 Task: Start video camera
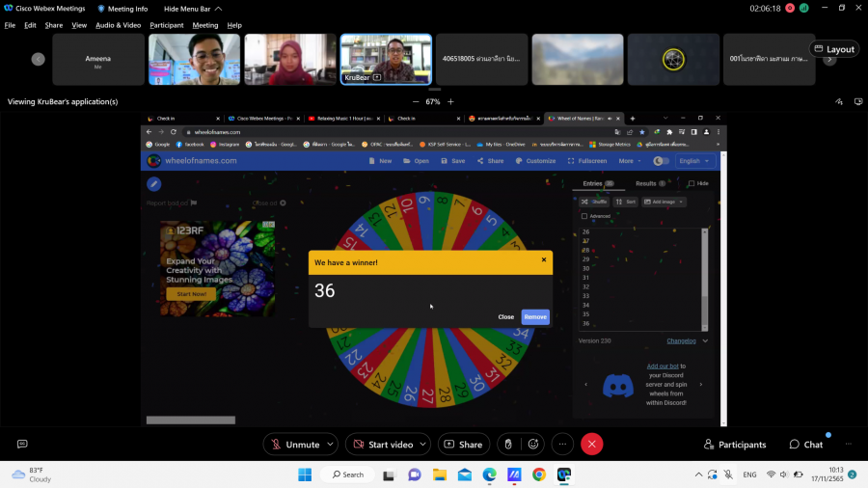pyautogui.click(x=382, y=444)
